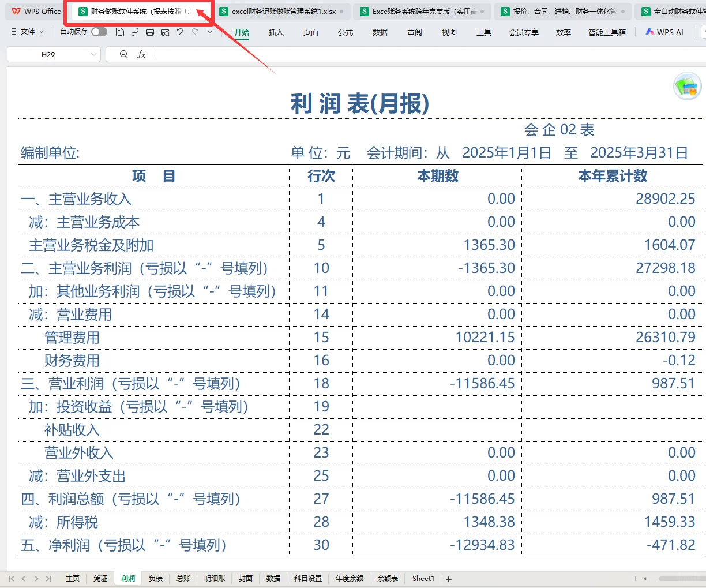Select the Excel账务系统跨年完美版 document tab
The width and height of the screenshot is (706, 588).
[x=422, y=10]
